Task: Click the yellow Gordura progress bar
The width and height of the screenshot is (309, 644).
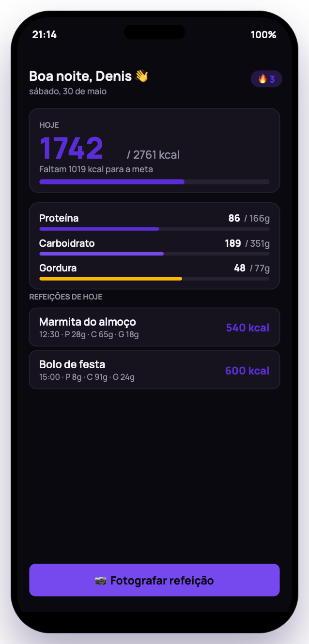Action: [x=154, y=279]
